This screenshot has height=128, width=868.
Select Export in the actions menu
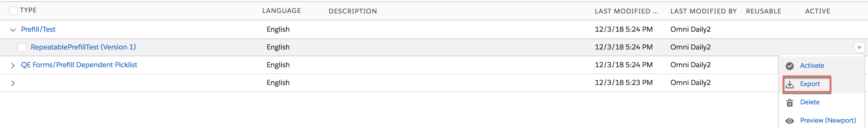pos(810,84)
